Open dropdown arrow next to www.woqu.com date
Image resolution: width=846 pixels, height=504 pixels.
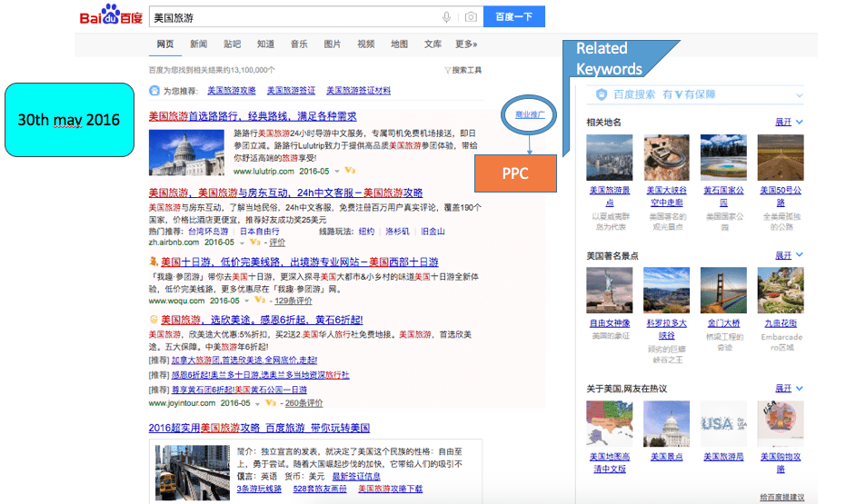click(246, 300)
